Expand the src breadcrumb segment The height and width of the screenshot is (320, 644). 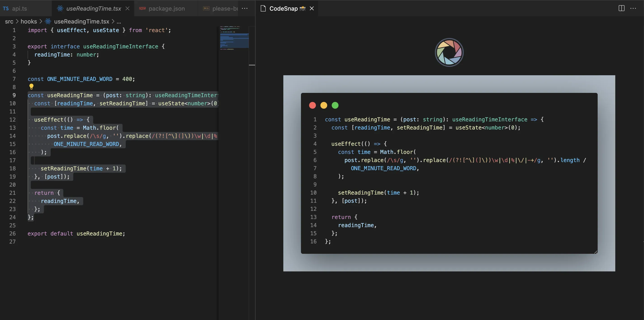(x=9, y=21)
